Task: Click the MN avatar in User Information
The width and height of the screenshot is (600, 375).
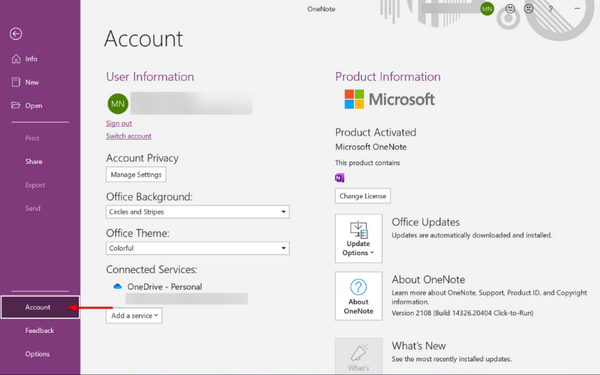Action: tap(118, 104)
